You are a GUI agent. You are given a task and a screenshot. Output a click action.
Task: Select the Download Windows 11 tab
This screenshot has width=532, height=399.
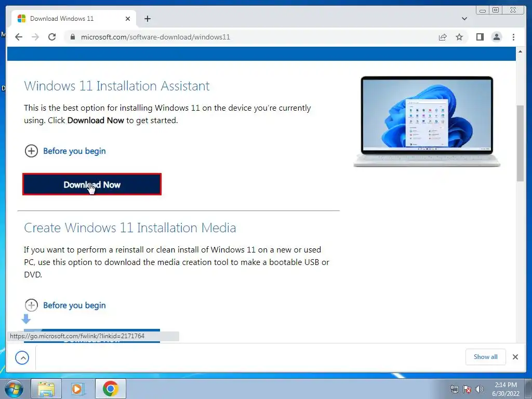[x=73, y=19]
